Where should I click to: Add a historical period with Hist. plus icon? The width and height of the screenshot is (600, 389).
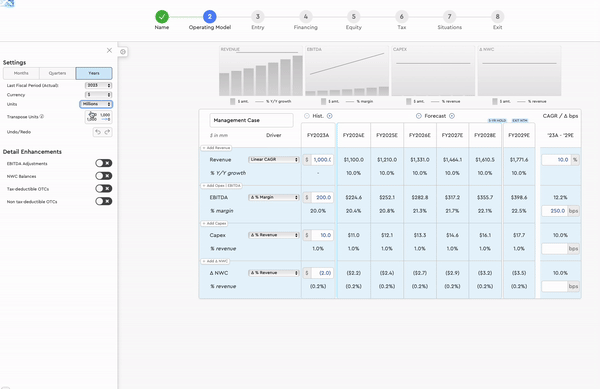point(329,116)
